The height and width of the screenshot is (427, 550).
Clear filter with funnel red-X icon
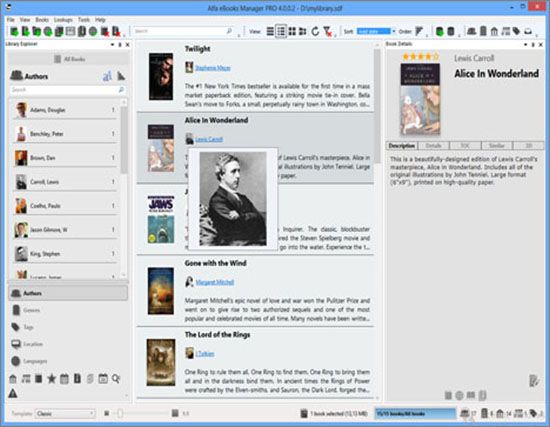coord(327,32)
